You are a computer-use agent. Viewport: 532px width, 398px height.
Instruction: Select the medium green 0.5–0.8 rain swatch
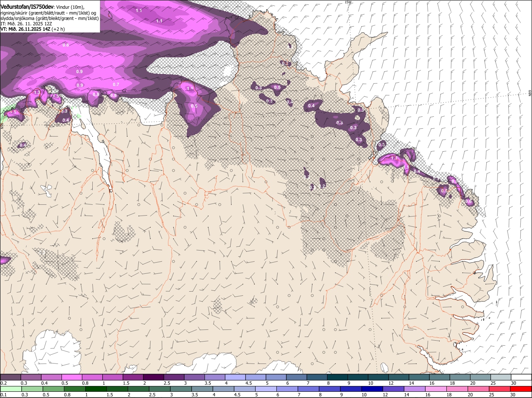(53, 389)
